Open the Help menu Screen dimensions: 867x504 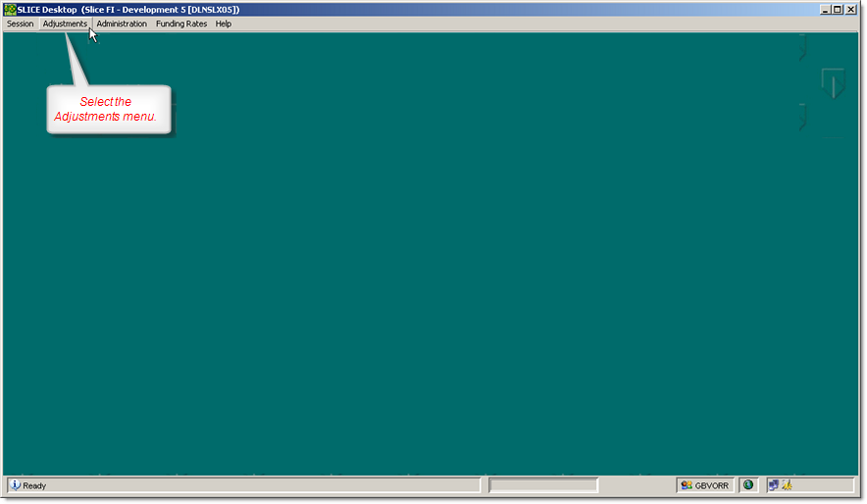(224, 24)
